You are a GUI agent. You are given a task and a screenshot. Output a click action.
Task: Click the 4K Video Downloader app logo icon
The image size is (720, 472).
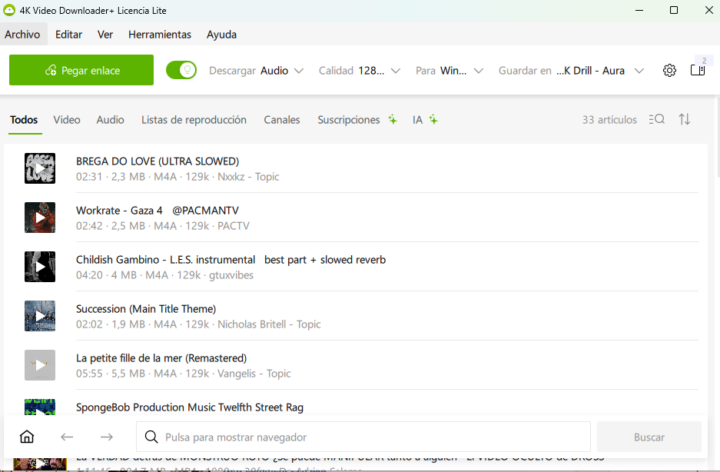(x=9, y=10)
